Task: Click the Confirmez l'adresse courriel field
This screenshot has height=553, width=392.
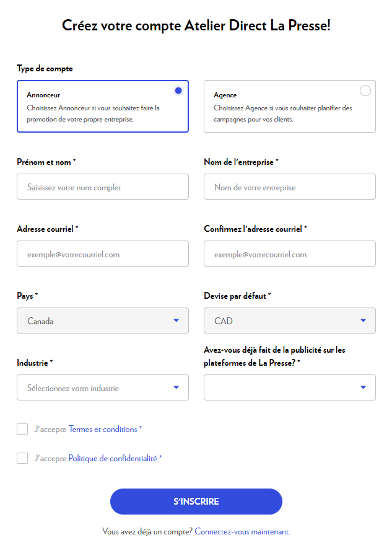Action: 289,254
